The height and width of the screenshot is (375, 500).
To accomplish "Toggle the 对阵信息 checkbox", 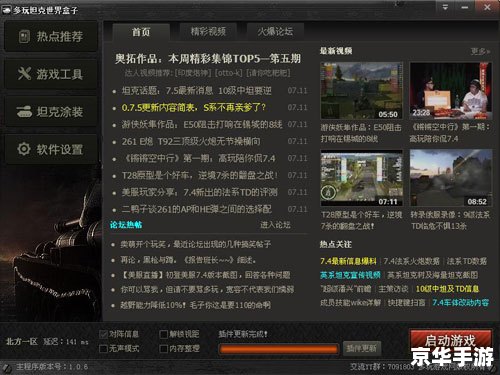I will 104,334.
